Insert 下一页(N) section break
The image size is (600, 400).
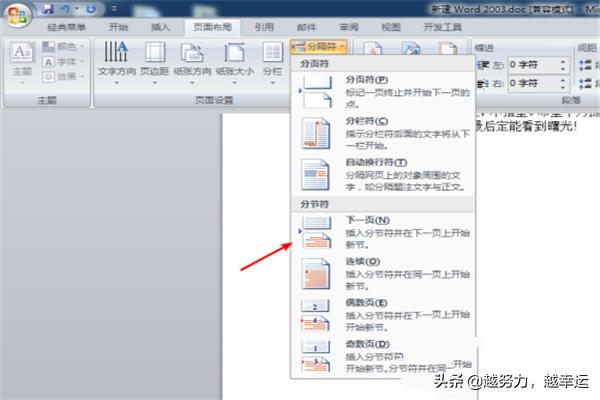[x=383, y=232]
